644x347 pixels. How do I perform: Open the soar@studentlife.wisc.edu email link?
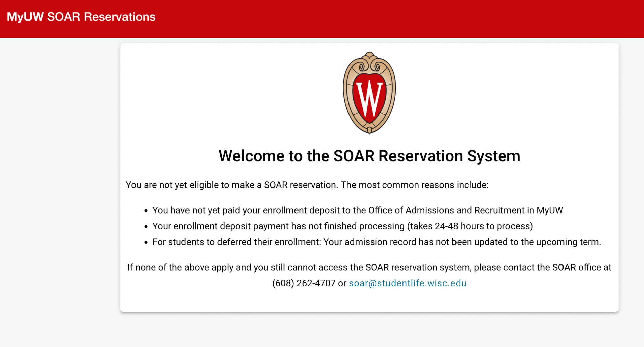(x=408, y=283)
